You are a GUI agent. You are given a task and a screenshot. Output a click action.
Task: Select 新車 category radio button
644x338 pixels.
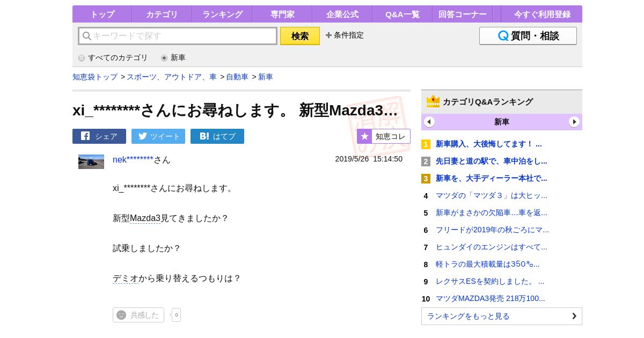pos(164,58)
